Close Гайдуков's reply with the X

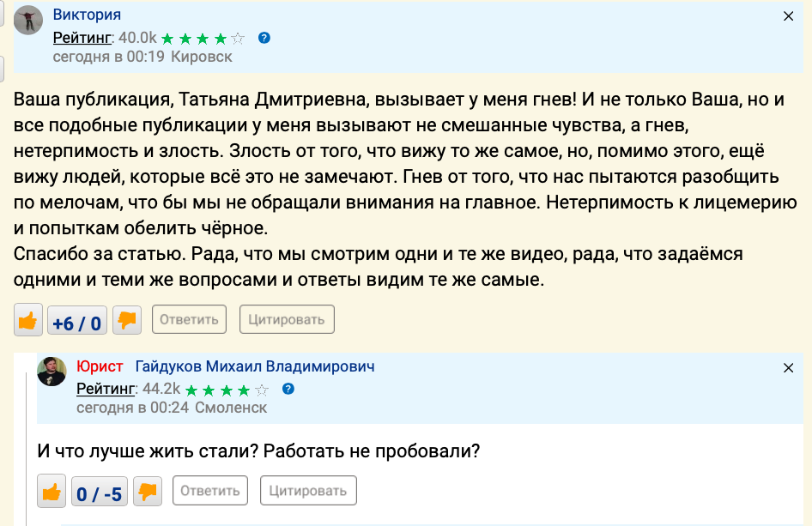click(x=789, y=367)
